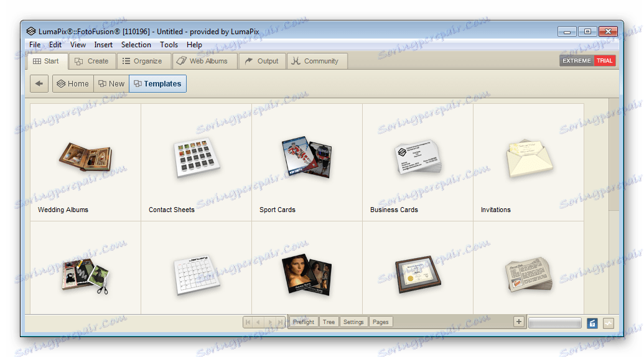This screenshot has width=644, height=357.
Task: Switch to the Web Albums tab
Action: [x=204, y=61]
